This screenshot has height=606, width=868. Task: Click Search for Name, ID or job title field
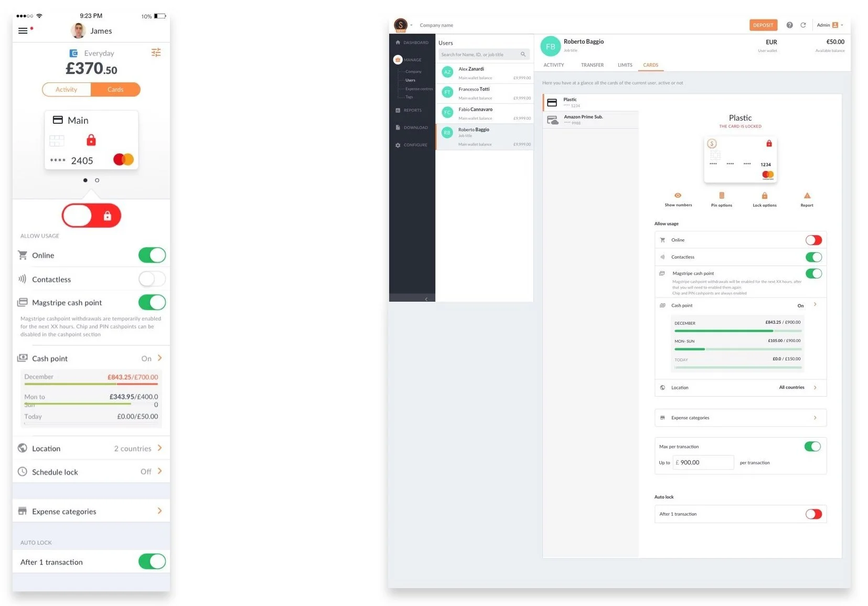point(484,55)
